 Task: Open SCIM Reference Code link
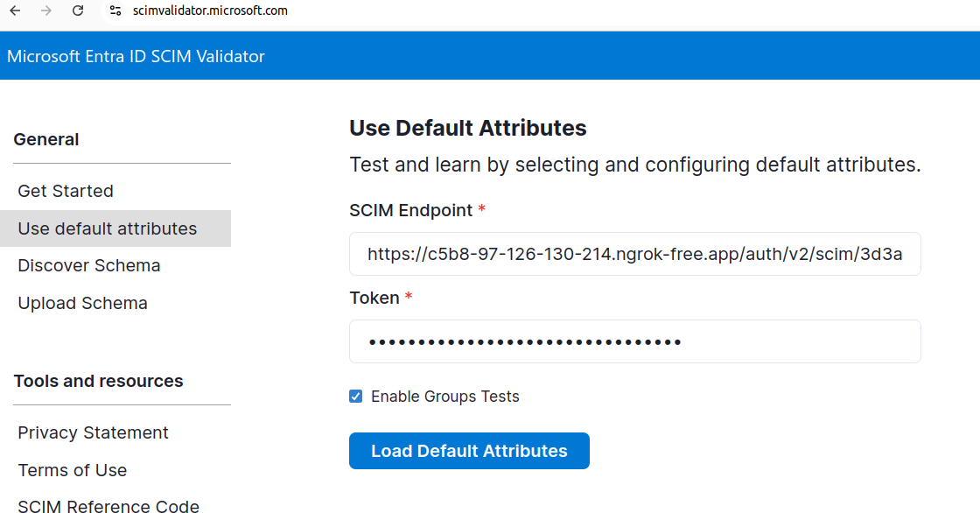(108, 505)
